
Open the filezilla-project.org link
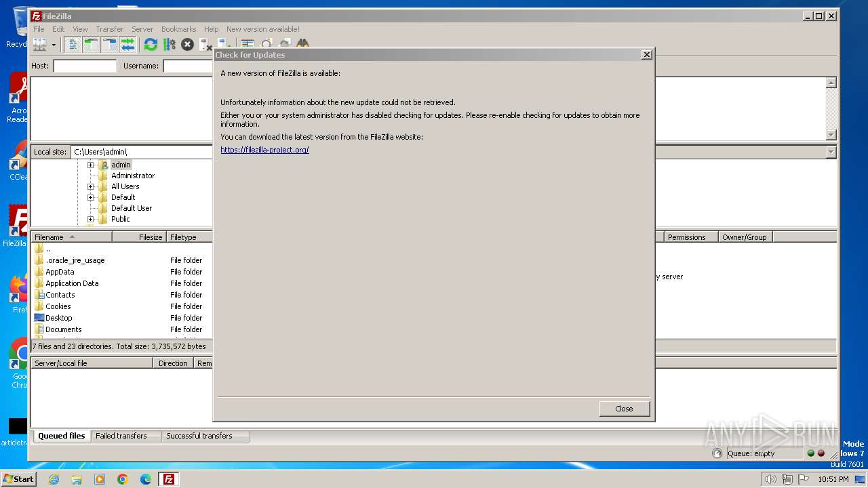(x=264, y=150)
